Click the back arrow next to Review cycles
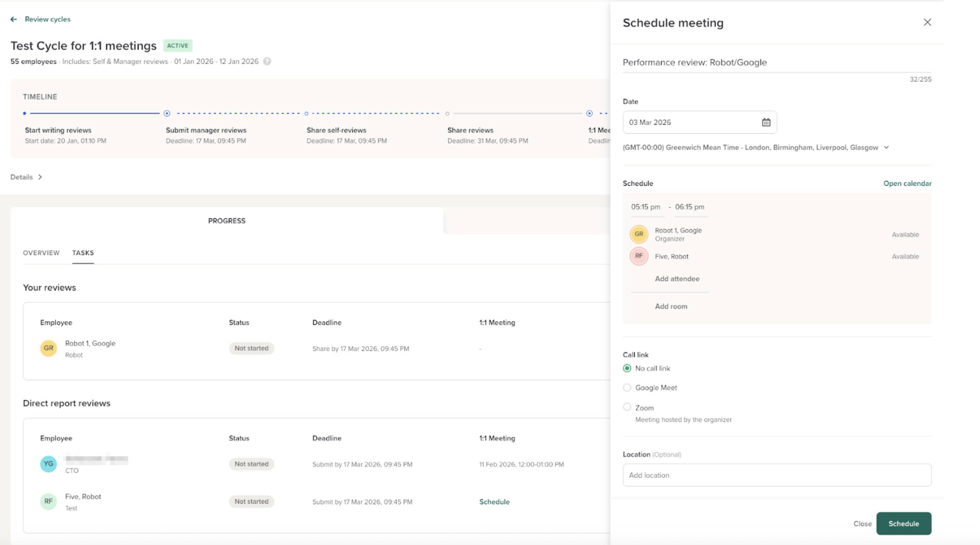The height and width of the screenshot is (545, 980). coord(14,19)
